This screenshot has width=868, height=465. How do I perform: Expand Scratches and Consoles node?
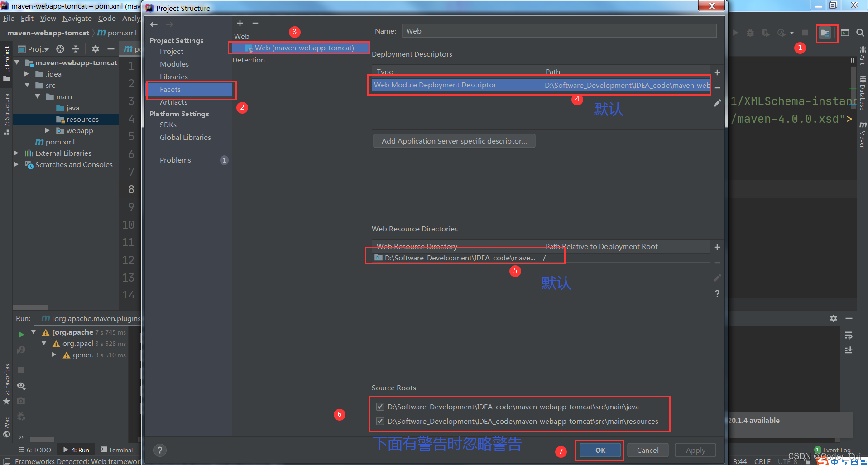(x=16, y=164)
